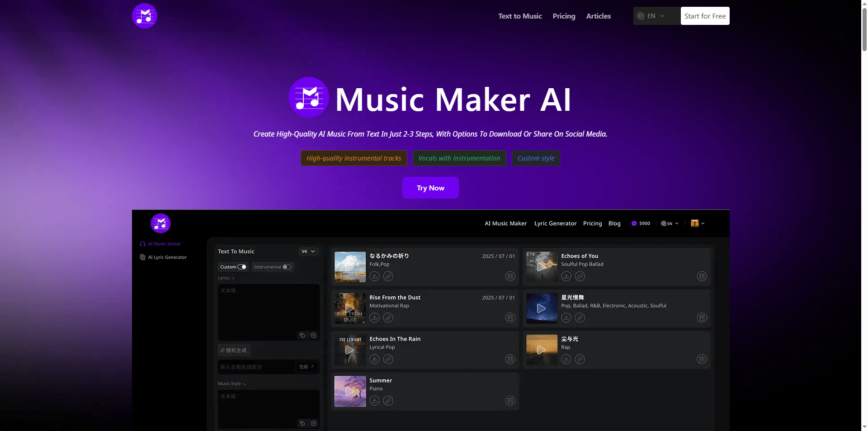This screenshot has height=431, width=868.
Task: Copy the Lyrics text box contents
Action: pyautogui.click(x=302, y=336)
